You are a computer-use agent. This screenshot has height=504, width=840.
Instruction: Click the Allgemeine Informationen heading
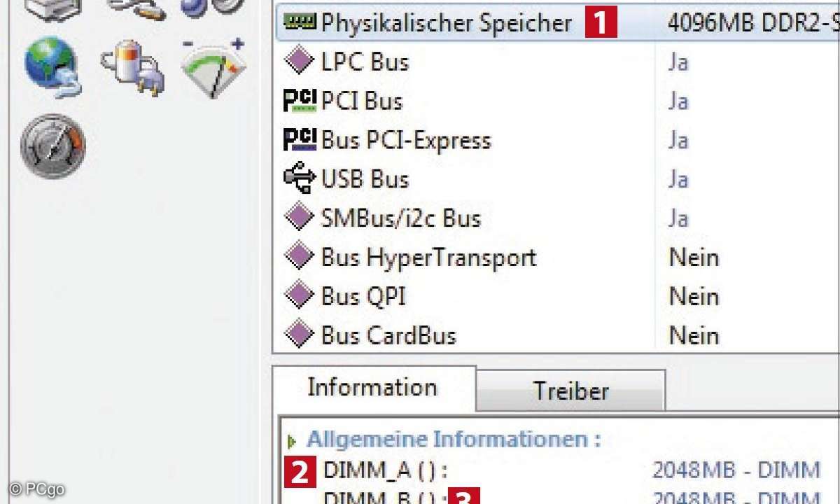pyautogui.click(x=454, y=440)
